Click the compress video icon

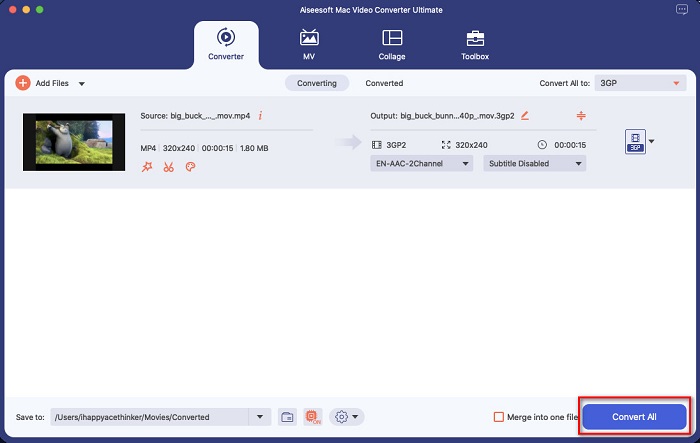581,116
